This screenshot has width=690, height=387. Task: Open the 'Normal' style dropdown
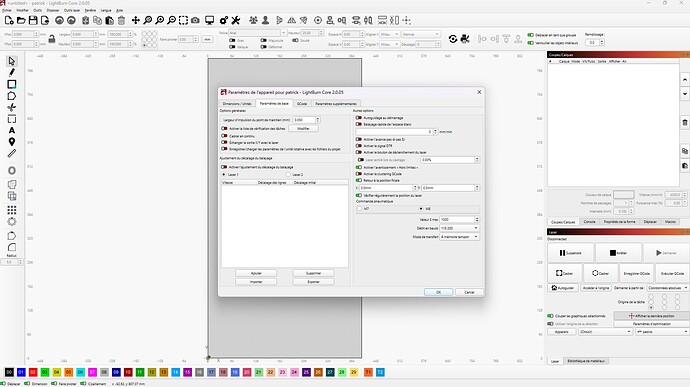click(x=420, y=34)
